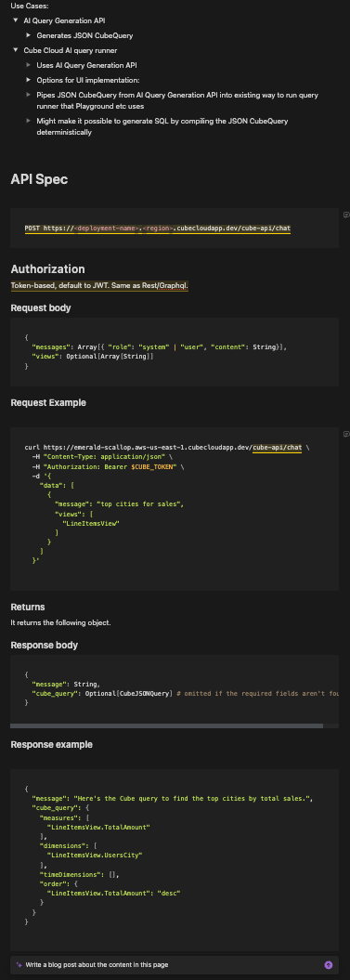Click the Token-based, default to JWT text
The height and width of the screenshot is (980, 350).
(x=99, y=285)
